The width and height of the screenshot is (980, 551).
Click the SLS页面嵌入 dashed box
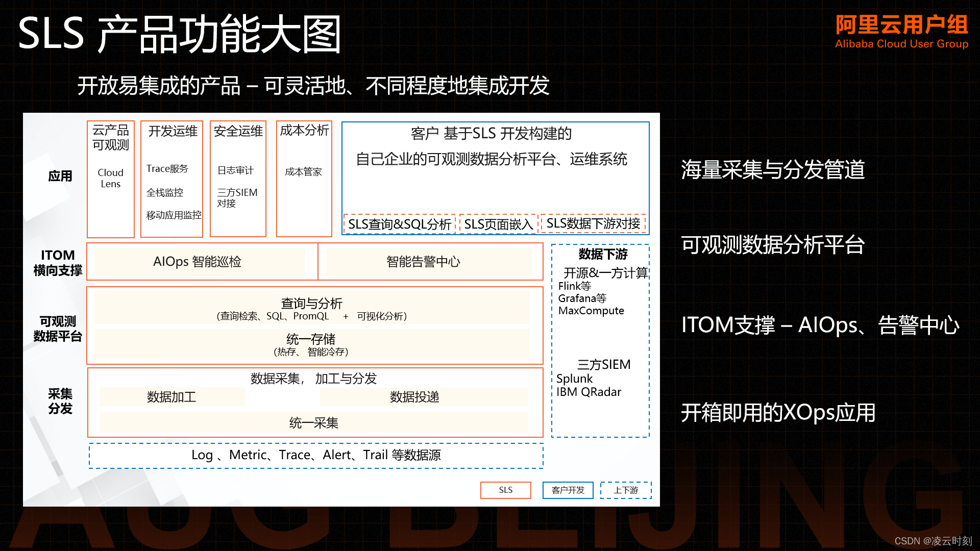[x=498, y=224]
